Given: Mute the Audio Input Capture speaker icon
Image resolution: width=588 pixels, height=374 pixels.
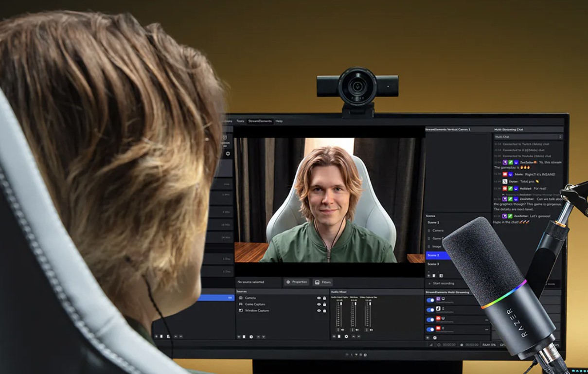Looking at the screenshot, I should tap(343, 330).
